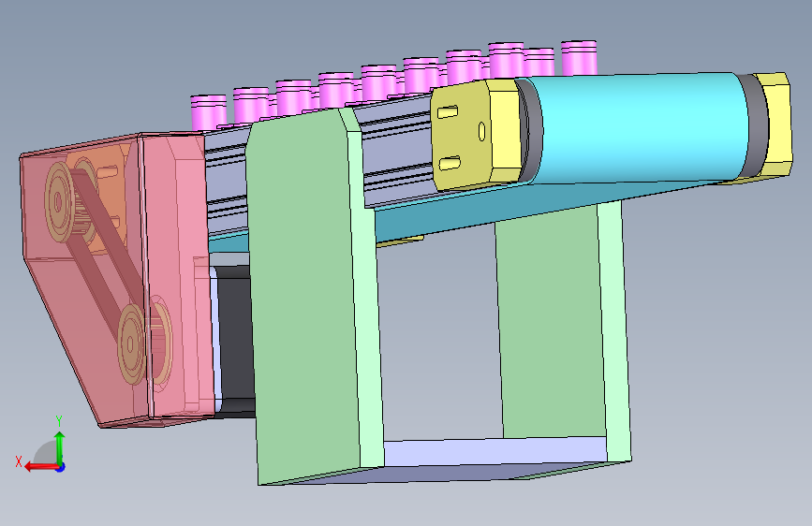Click the blue Z axis dot
Image resolution: width=812 pixels, height=526 pixels.
click(x=61, y=467)
